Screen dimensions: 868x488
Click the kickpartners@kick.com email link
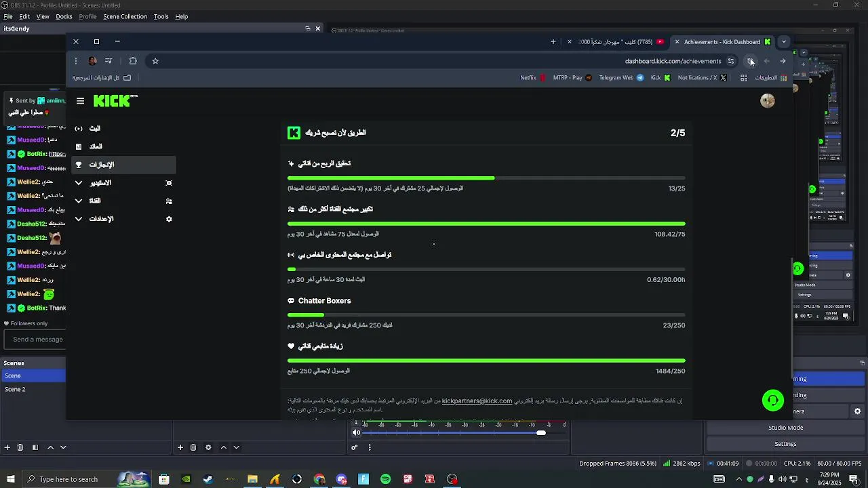point(477,401)
